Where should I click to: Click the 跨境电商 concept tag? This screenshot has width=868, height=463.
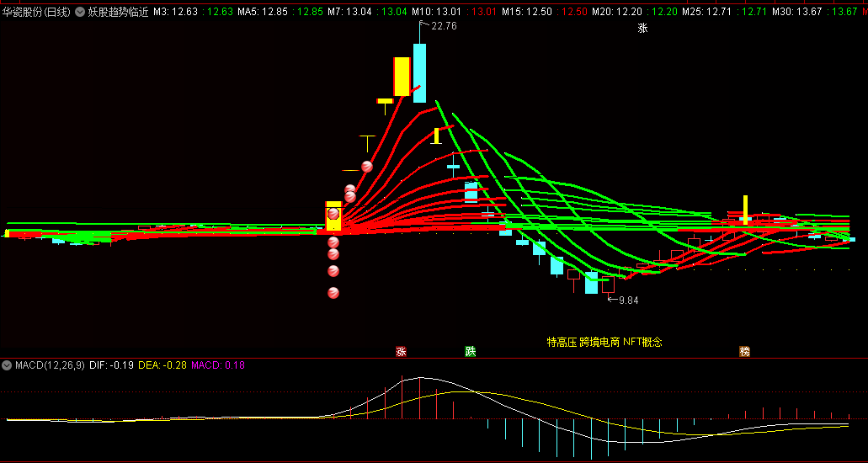click(x=599, y=342)
